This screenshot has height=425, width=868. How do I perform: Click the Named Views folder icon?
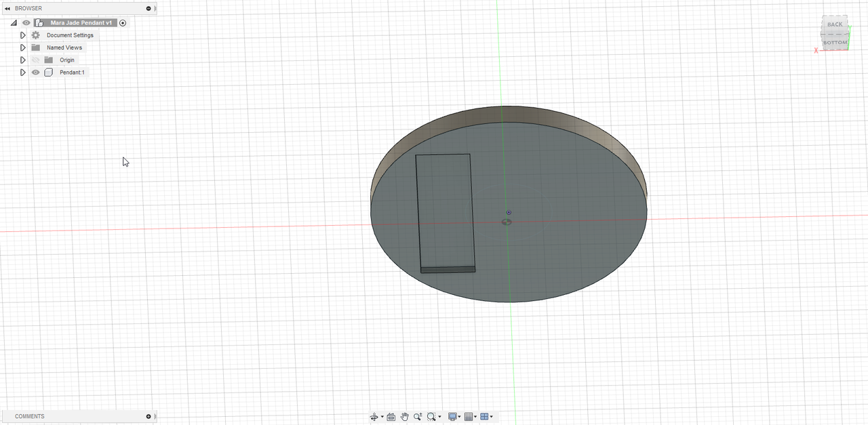point(36,47)
